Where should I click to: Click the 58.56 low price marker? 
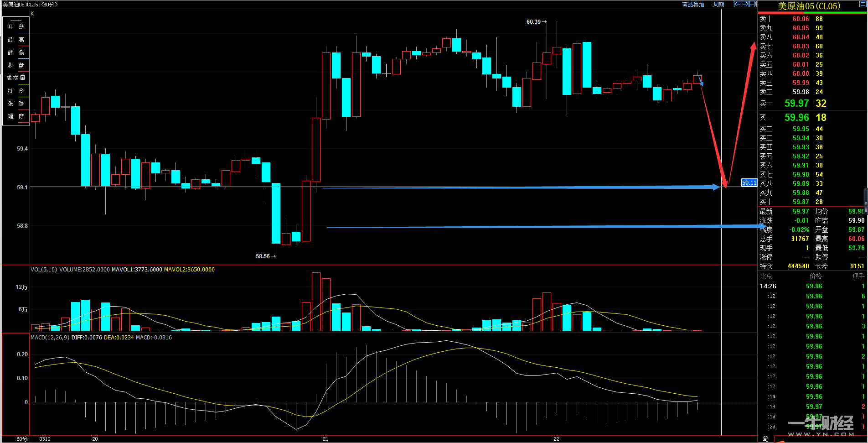click(x=263, y=256)
